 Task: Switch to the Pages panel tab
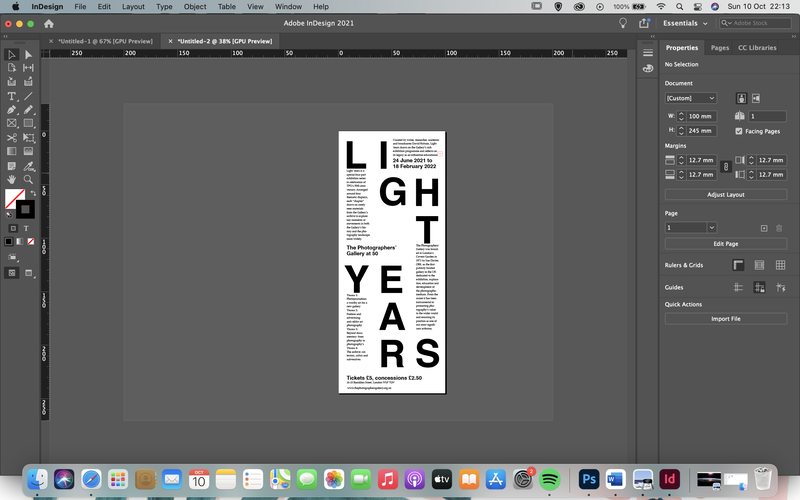pyautogui.click(x=720, y=47)
